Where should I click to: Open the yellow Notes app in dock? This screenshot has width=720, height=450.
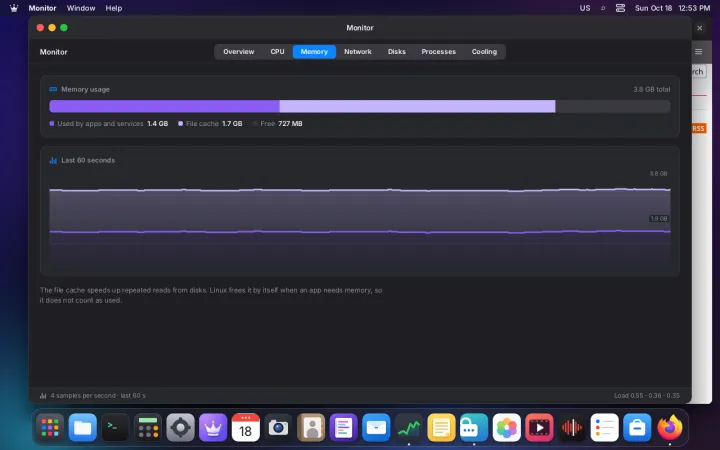pyautogui.click(x=441, y=428)
